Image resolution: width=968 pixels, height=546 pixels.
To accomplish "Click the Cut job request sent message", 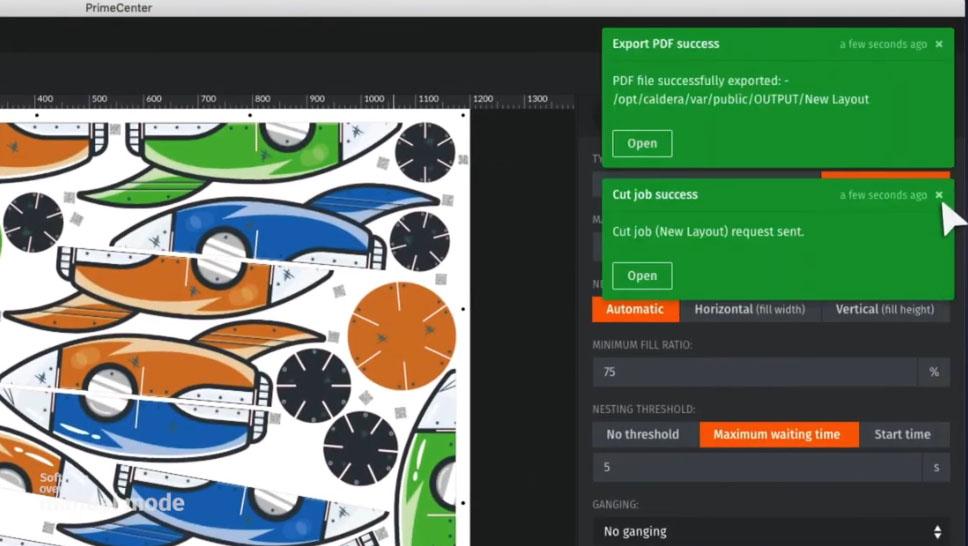I will click(708, 232).
